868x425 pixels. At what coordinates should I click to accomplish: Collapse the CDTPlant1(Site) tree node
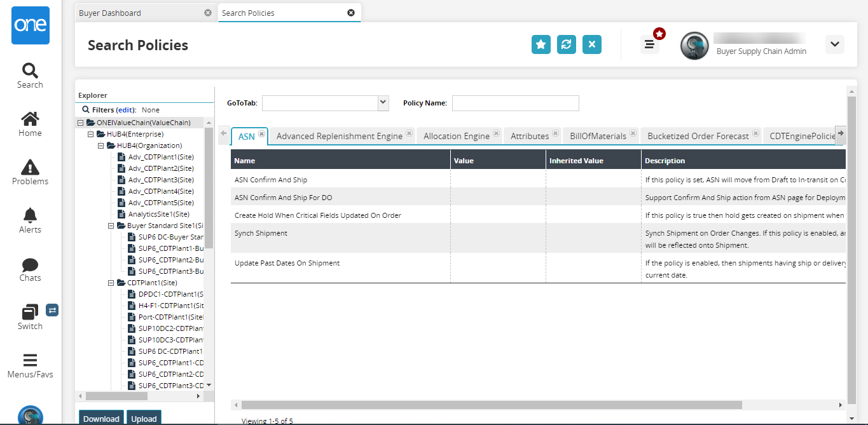[111, 283]
